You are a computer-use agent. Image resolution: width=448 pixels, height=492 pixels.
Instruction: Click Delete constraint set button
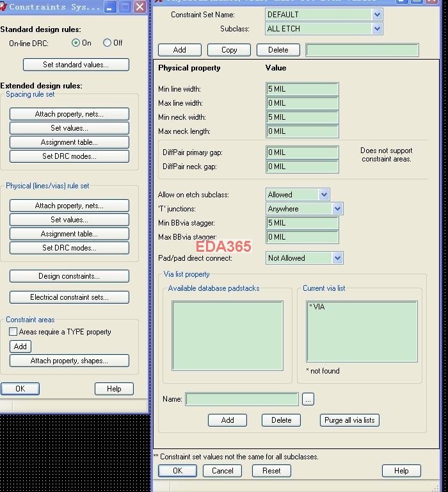tap(278, 50)
